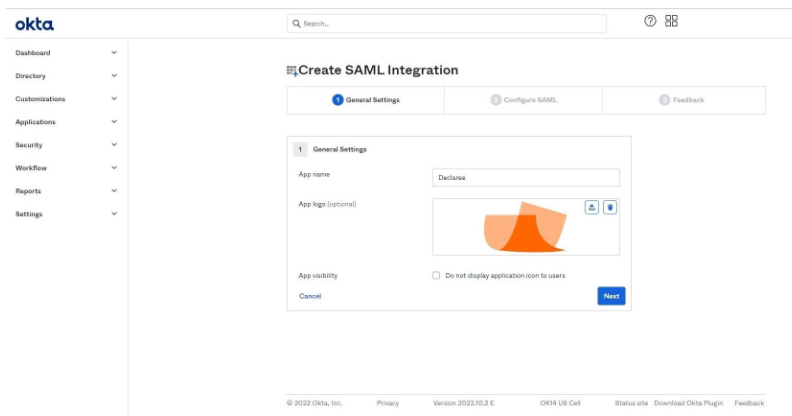Open Applications in the sidebar
The height and width of the screenshot is (416, 792).
tap(36, 122)
